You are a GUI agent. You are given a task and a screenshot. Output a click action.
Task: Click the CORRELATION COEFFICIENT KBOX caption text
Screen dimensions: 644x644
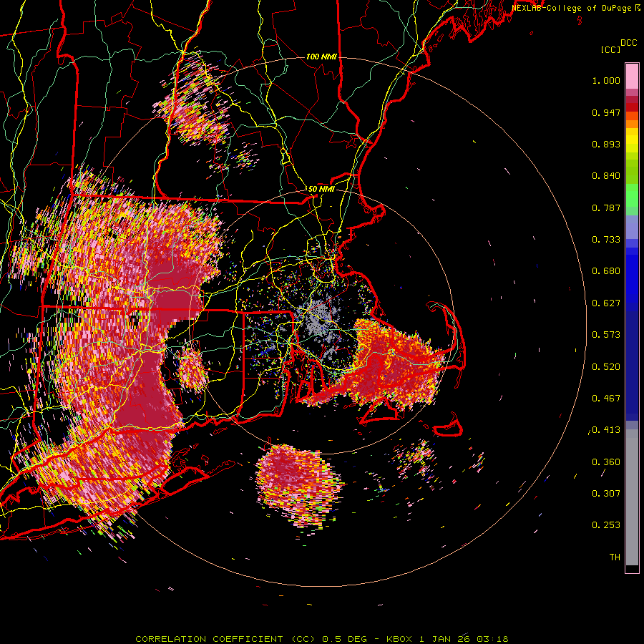322,639
